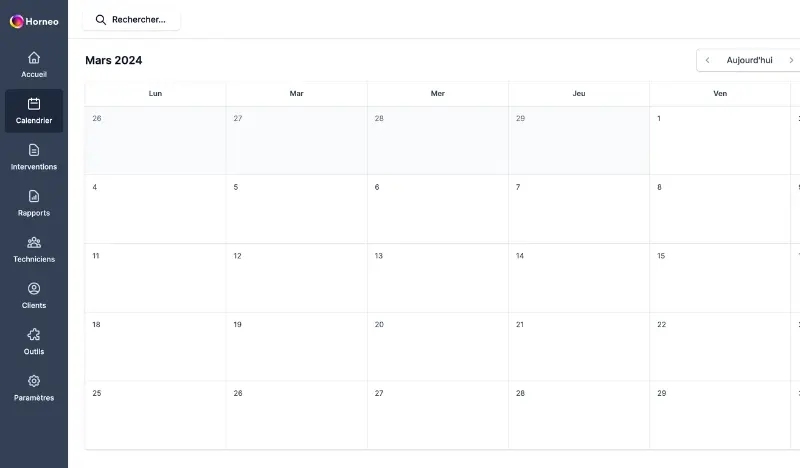Click the Aujourd'hui button
Viewport: 800px width, 468px height.
pyautogui.click(x=749, y=60)
